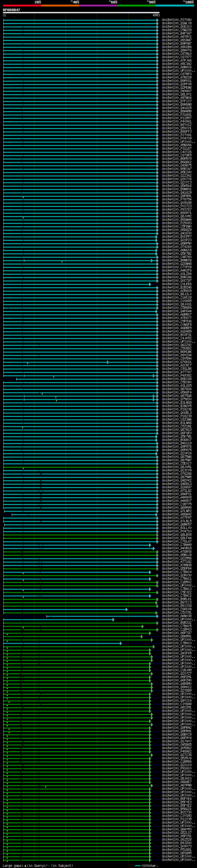Select hit label UniRef100_C4XY26
The width and height of the screenshot is (197, 868).
177,152
